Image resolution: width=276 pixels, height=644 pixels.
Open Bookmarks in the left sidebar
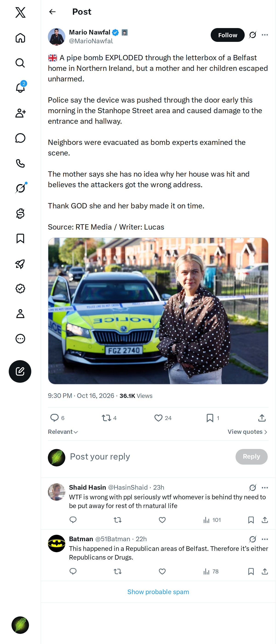click(20, 239)
